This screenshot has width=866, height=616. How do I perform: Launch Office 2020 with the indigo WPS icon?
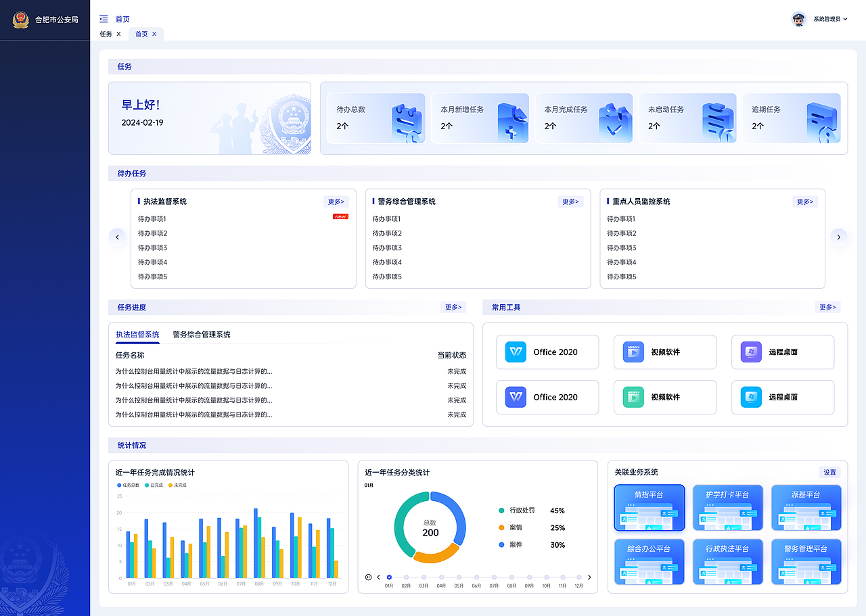point(516,397)
